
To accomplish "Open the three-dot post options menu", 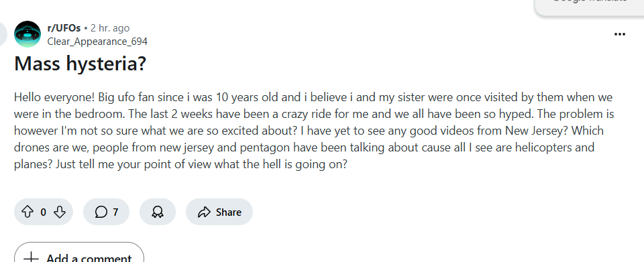I will click(619, 34).
